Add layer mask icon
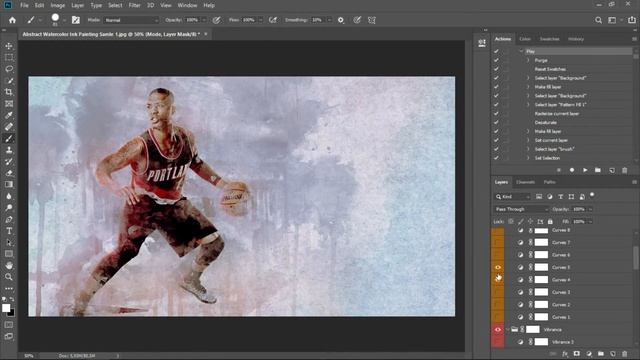The height and width of the screenshot is (360, 640). [x=576, y=354]
